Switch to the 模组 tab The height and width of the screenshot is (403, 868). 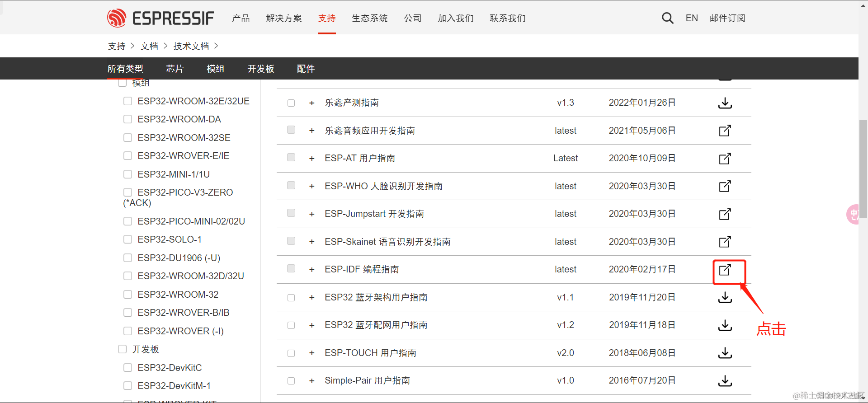click(x=216, y=69)
